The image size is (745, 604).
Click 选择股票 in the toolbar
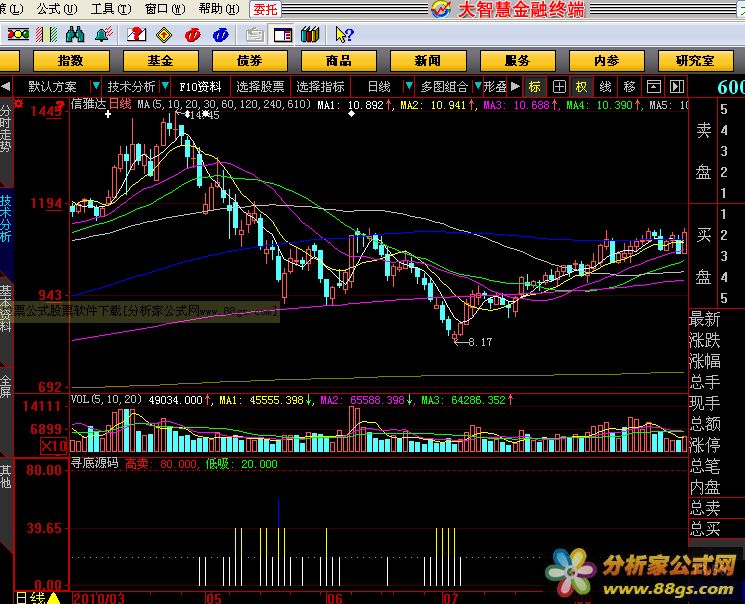pos(260,86)
